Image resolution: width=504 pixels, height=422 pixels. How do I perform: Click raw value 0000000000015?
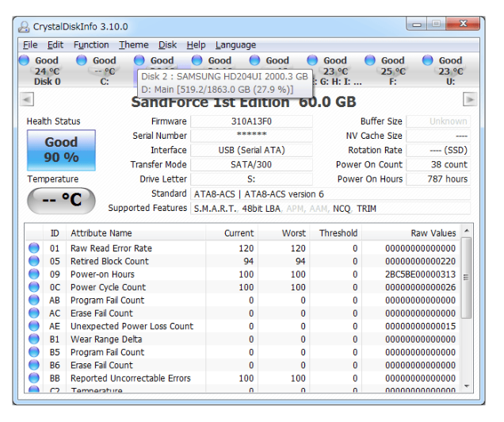click(x=421, y=326)
